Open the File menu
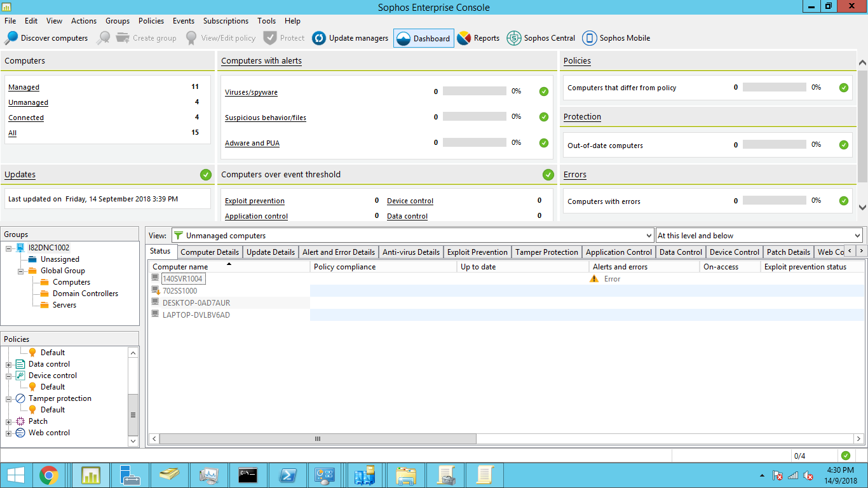 10,21
